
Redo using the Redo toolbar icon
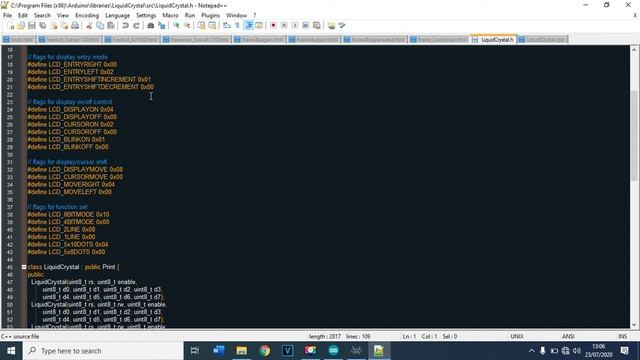136,25
